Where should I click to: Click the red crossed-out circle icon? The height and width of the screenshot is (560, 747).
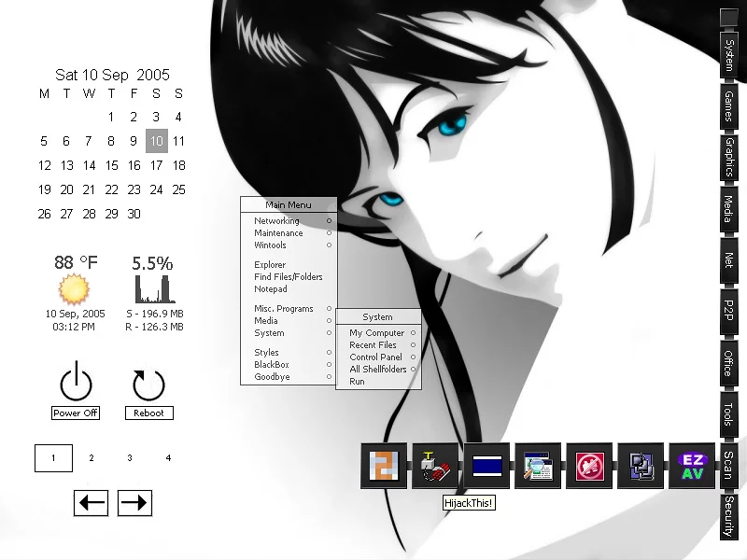589,466
